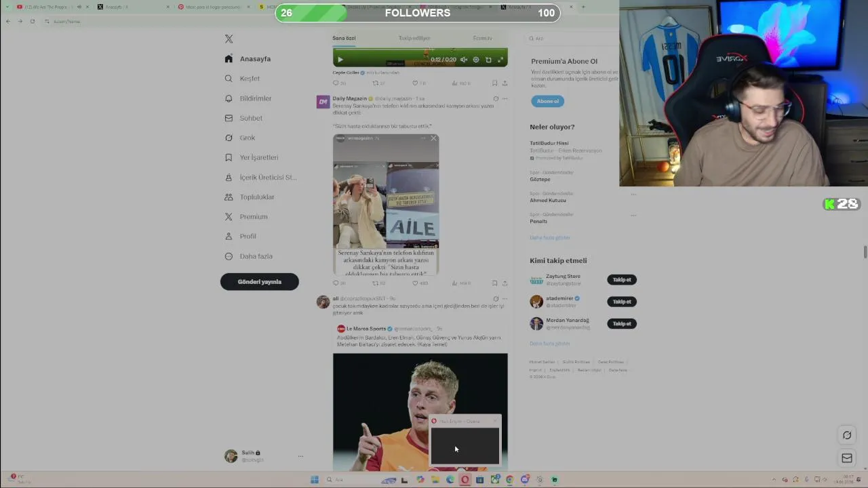868x488 pixels.
Task: Open Grok from the sidebar
Action: [x=240, y=138]
